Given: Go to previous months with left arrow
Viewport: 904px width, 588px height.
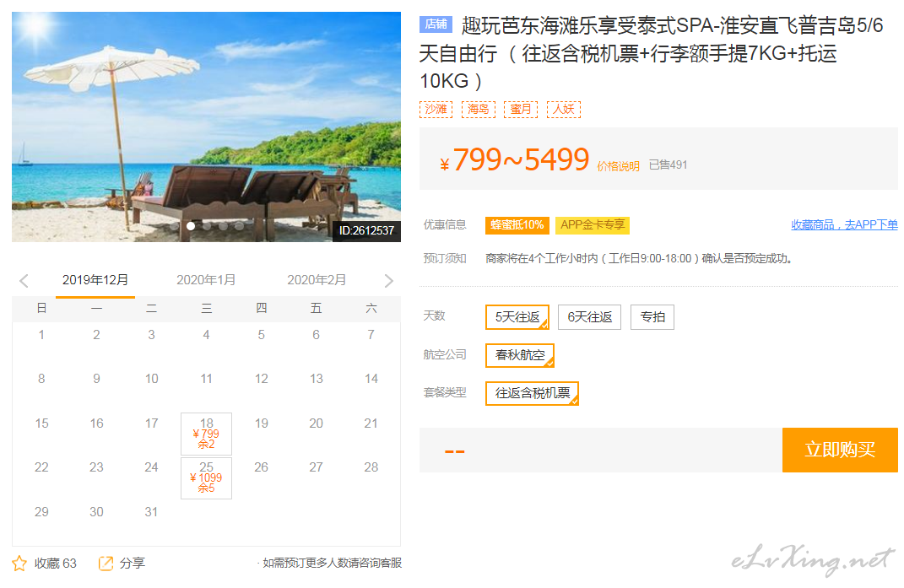Looking at the screenshot, I should pyautogui.click(x=24, y=281).
